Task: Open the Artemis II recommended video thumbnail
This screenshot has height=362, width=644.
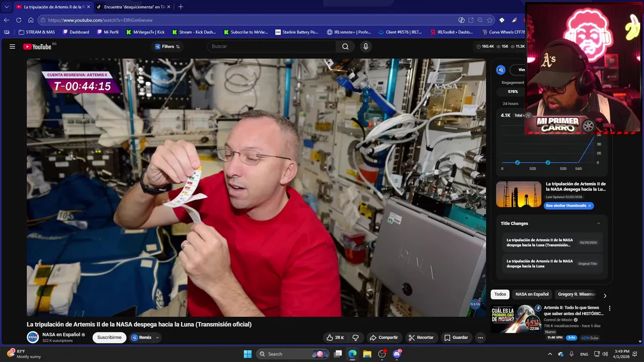Action: tap(516, 319)
